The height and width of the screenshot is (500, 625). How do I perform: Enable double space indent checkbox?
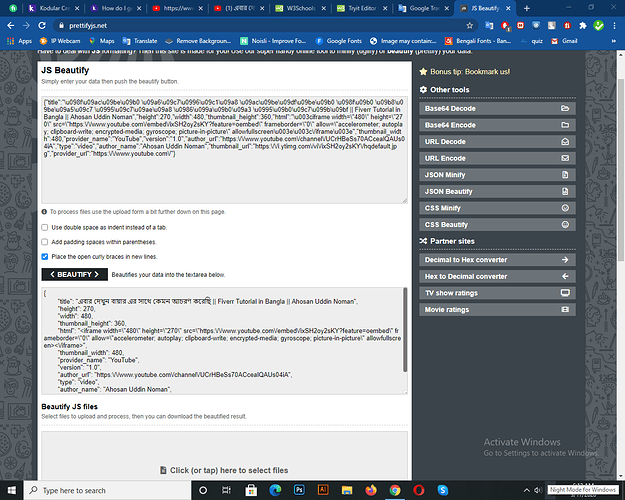pyautogui.click(x=45, y=227)
